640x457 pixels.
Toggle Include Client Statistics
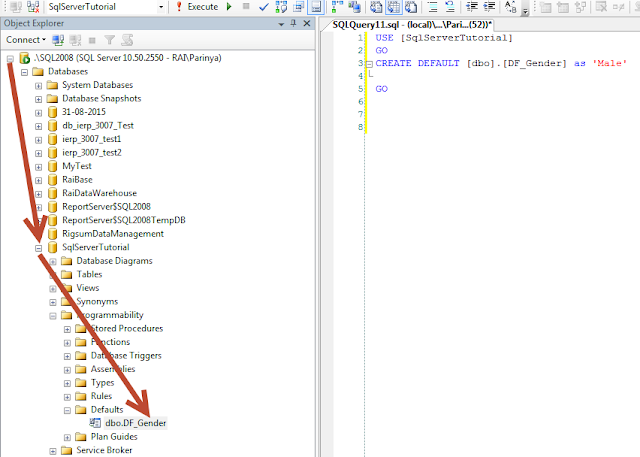pos(355,7)
